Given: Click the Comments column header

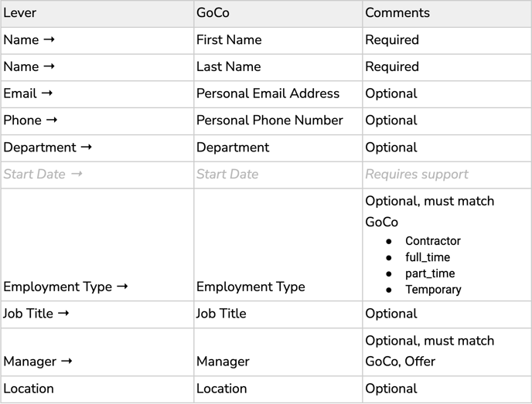Looking at the screenshot, I should [447, 14].
